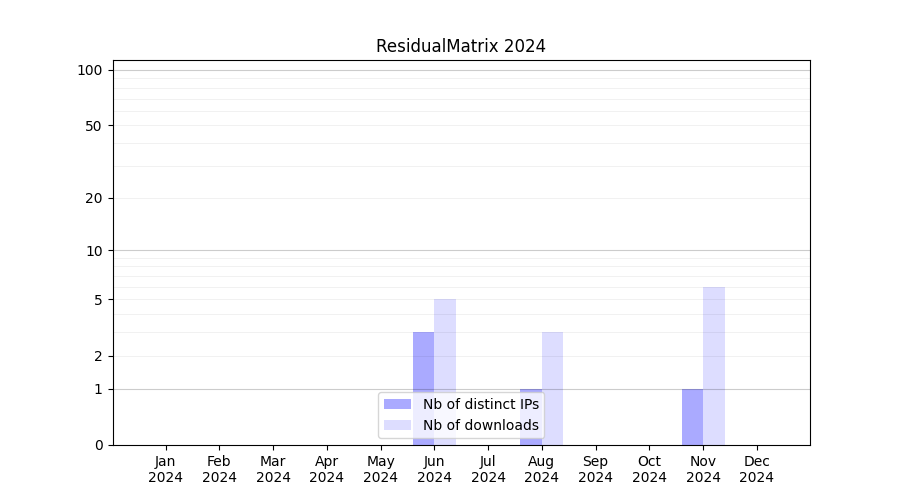Click the November downloads bar
This screenshot has width=900, height=500.
714,365
